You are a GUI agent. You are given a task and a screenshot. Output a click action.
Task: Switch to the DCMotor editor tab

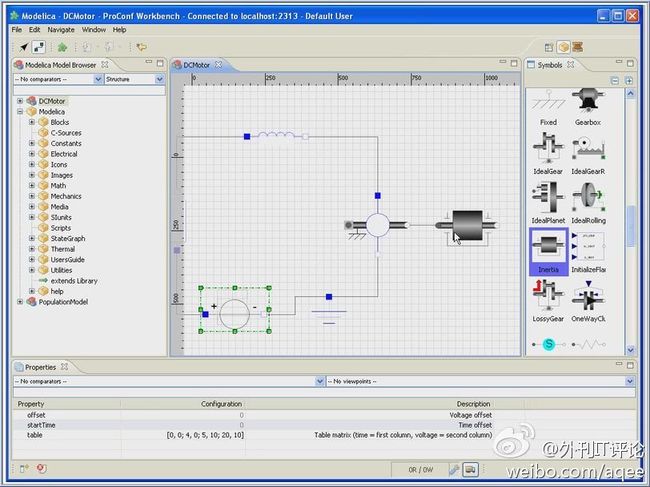[196, 65]
